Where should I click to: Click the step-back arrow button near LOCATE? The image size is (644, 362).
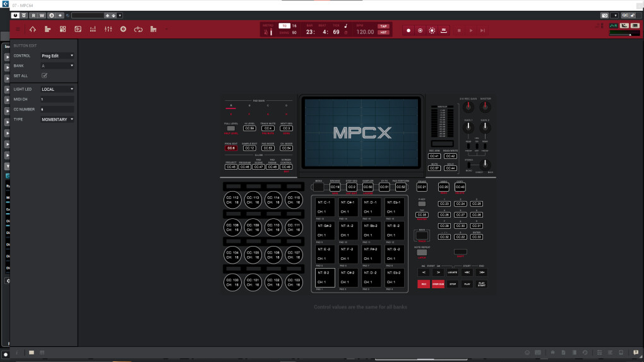(x=424, y=272)
